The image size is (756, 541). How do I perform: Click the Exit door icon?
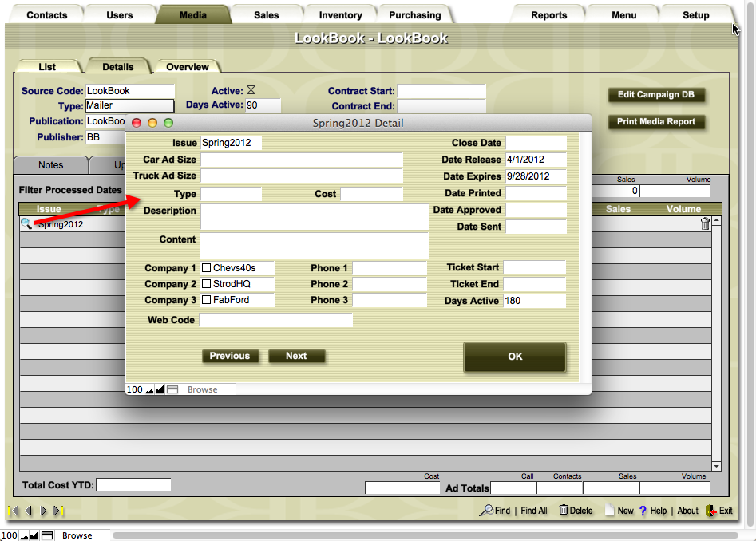[x=710, y=511]
